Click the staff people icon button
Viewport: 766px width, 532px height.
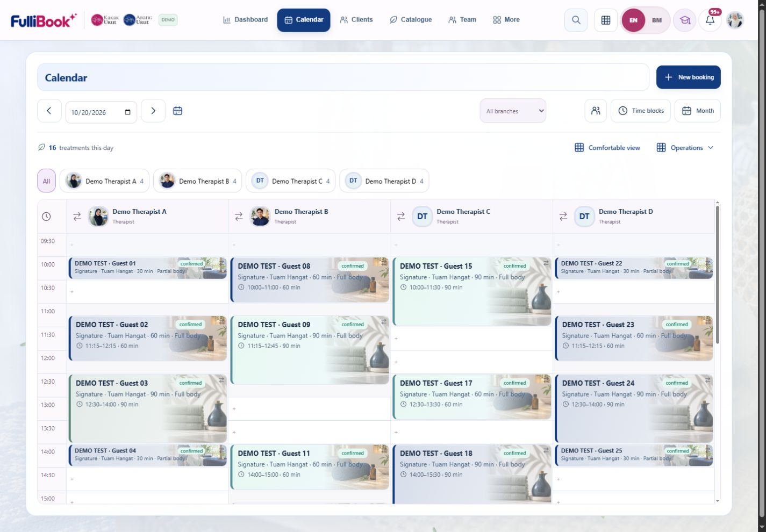[x=596, y=111]
